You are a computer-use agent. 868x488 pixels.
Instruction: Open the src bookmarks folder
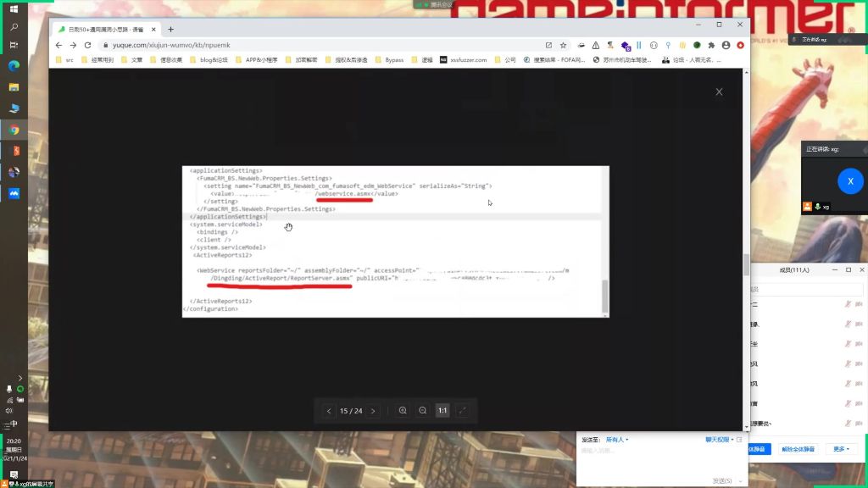pyautogui.click(x=64, y=60)
